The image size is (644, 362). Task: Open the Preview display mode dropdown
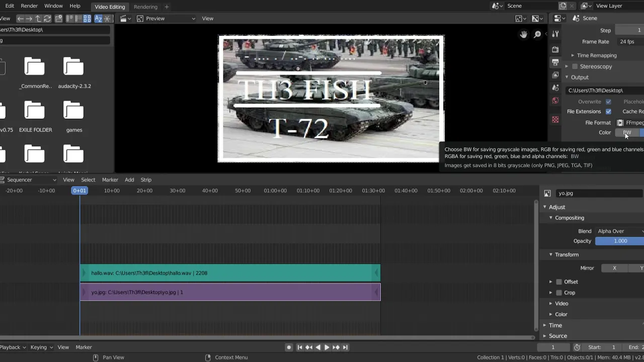pos(166,19)
